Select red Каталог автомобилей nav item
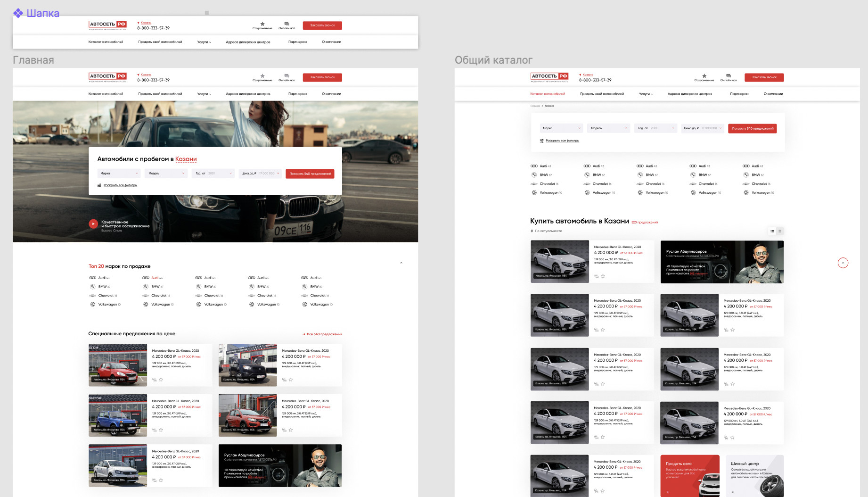Screen dimensions: 868x497 547,94
